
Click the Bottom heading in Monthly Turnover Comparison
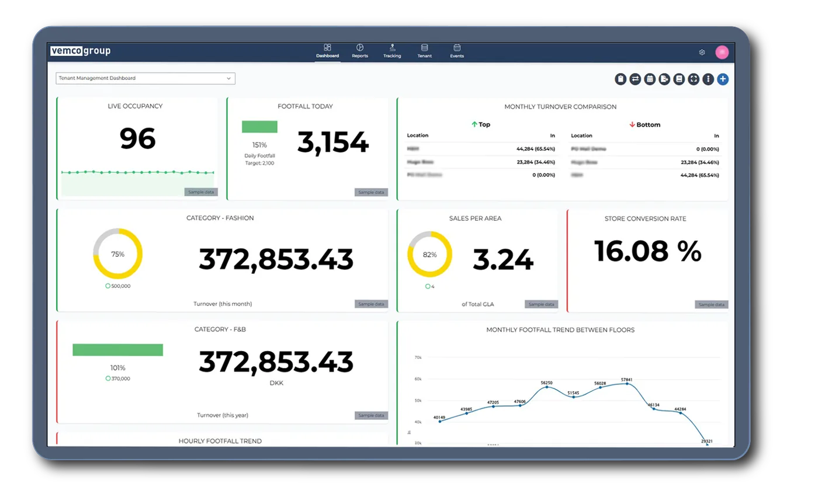point(644,124)
